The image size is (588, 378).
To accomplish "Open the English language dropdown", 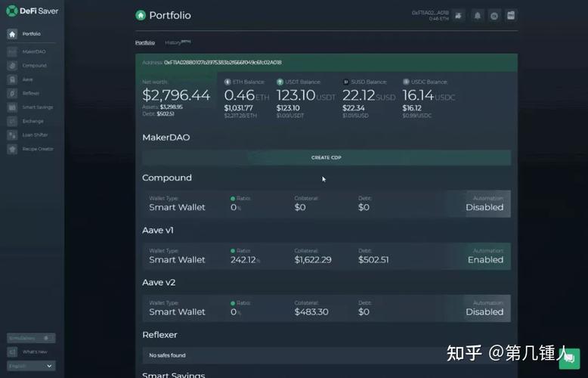I will click(x=30, y=366).
